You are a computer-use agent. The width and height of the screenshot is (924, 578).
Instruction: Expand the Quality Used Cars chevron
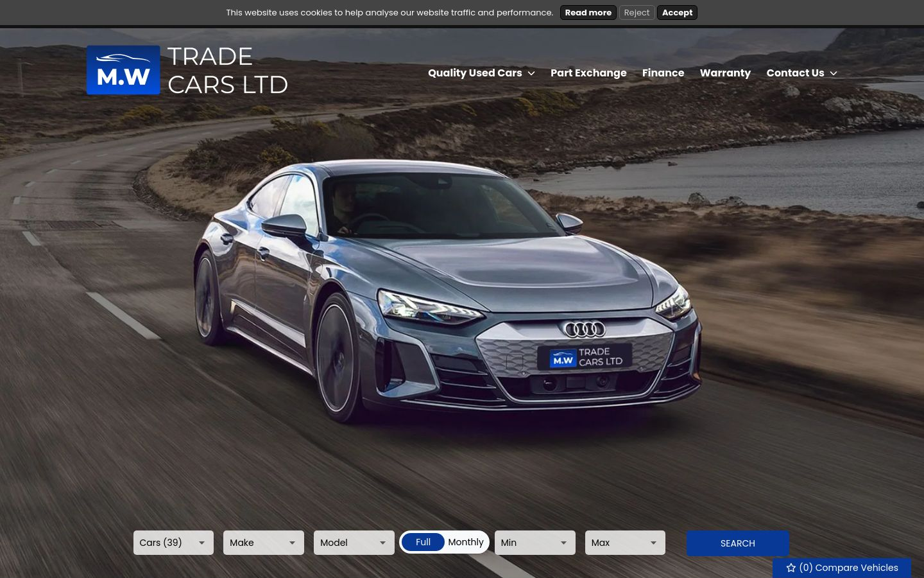coord(531,73)
